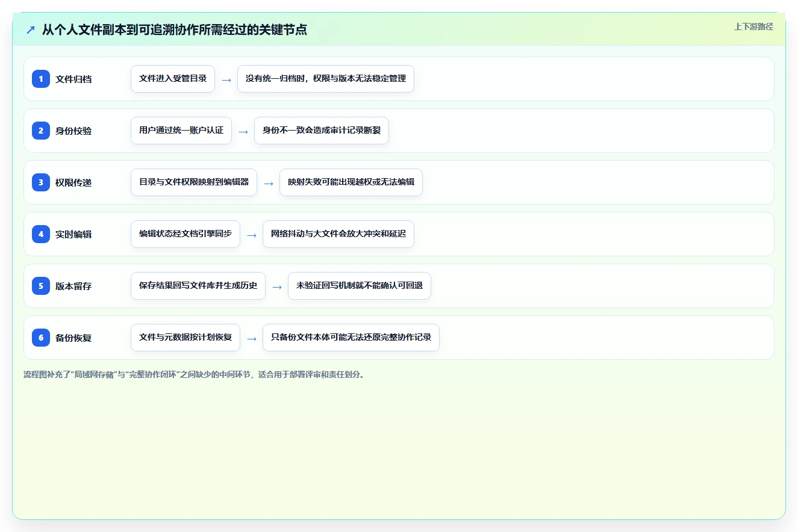Select step badge number 1
The image size is (798, 532).
pos(41,79)
